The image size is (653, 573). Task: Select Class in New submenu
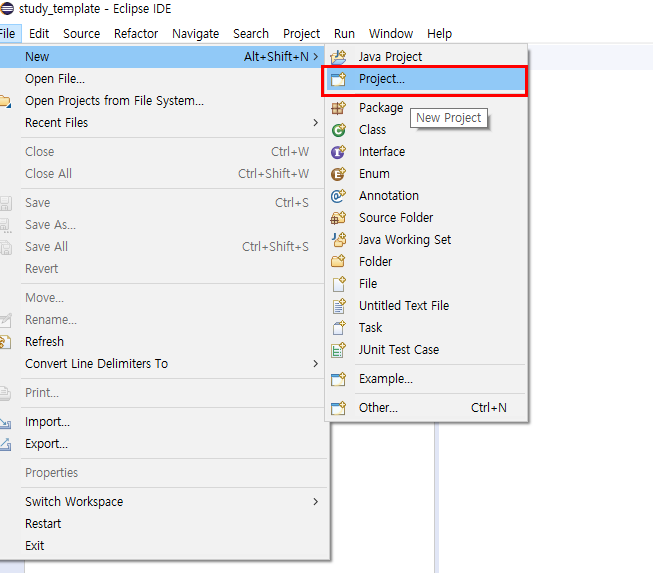click(426, 130)
